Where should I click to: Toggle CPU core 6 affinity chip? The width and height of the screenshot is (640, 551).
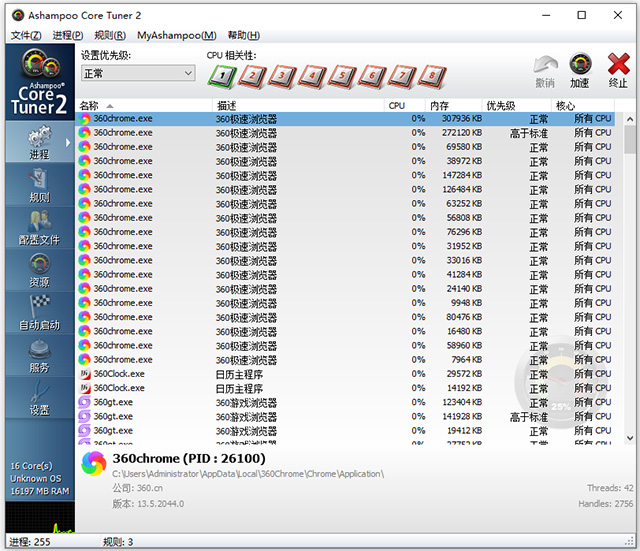click(x=372, y=76)
